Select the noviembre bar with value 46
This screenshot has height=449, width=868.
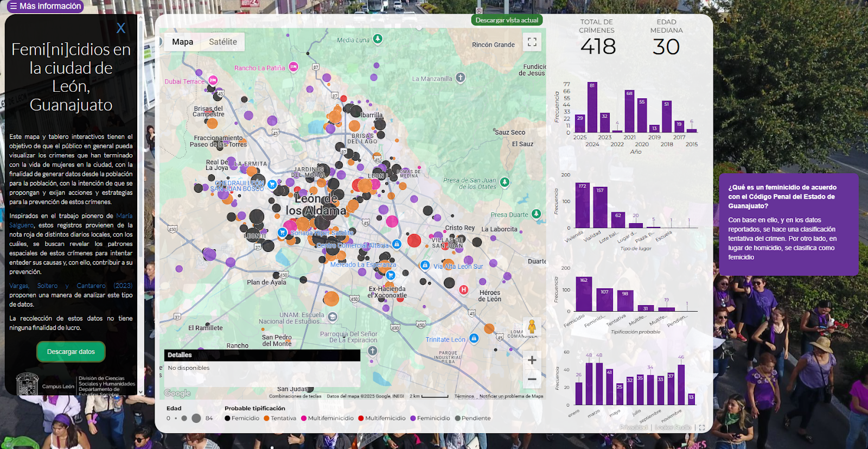(681, 384)
